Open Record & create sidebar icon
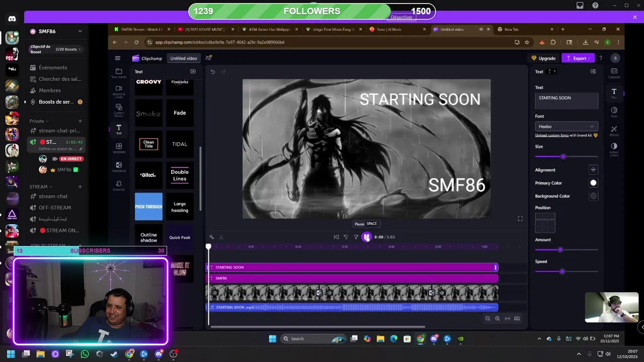This screenshot has width=644, height=362. tap(119, 90)
